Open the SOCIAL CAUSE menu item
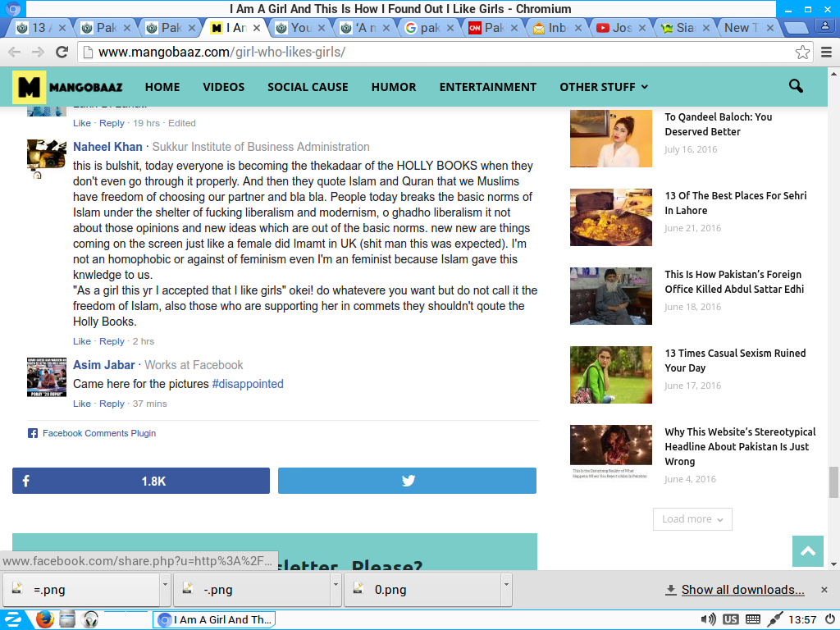 [x=308, y=87]
